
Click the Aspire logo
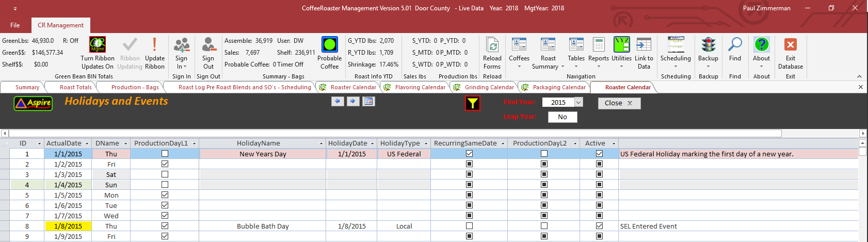pyautogui.click(x=33, y=103)
